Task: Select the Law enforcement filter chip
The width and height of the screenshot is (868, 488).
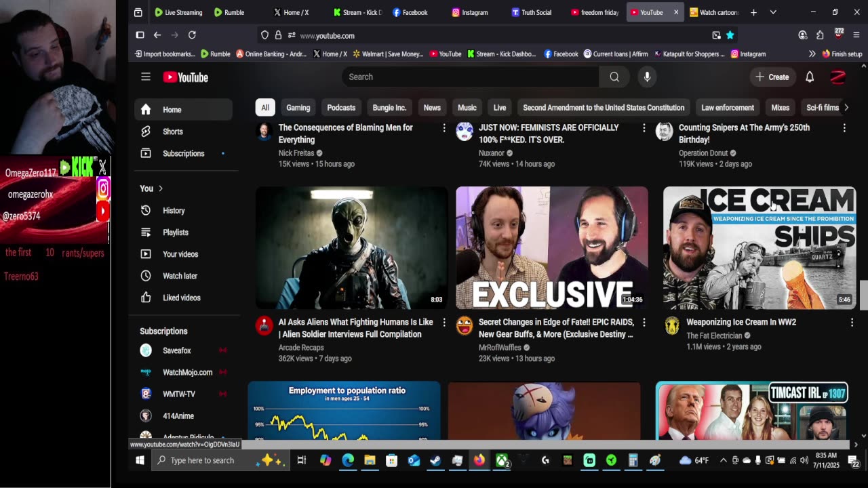Action: click(728, 108)
